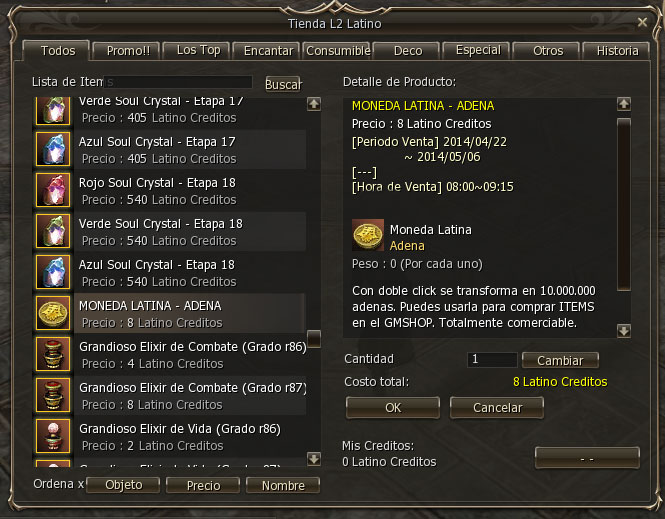This screenshot has height=519, width=665.
Task: Sort items with the Precio button
Action: 203,486
